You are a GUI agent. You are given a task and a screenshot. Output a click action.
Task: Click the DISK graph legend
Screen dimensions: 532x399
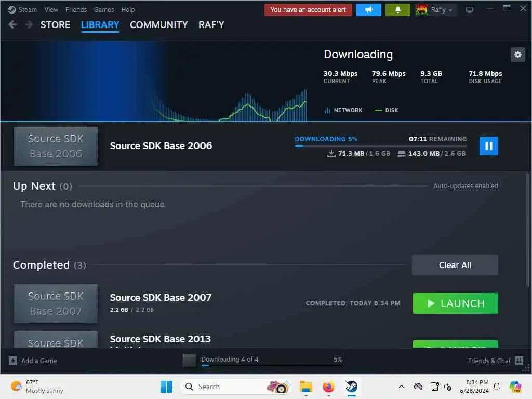pyautogui.click(x=387, y=110)
